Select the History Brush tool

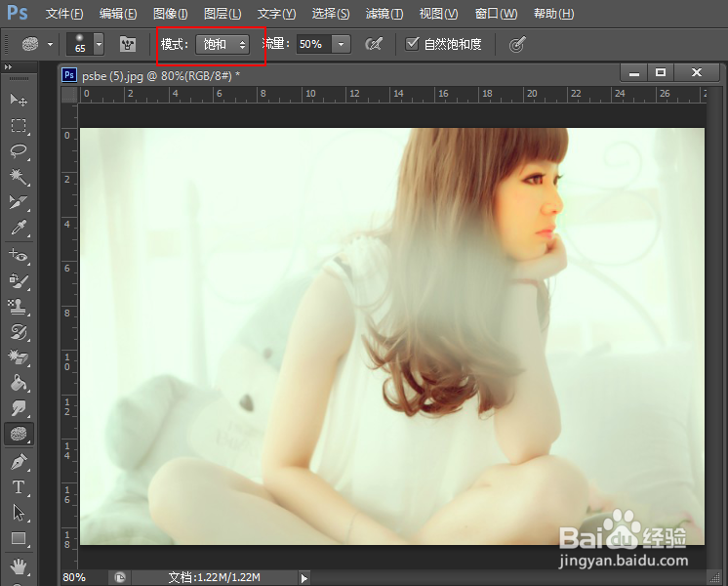(19, 332)
